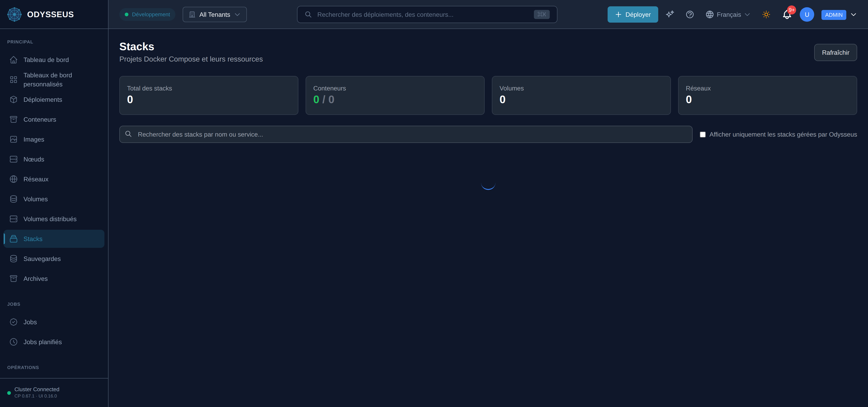Image resolution: width=868 pixels, height=407 pixels.
Task: Click the Déployer button
Action: click(x=632, y=14)
